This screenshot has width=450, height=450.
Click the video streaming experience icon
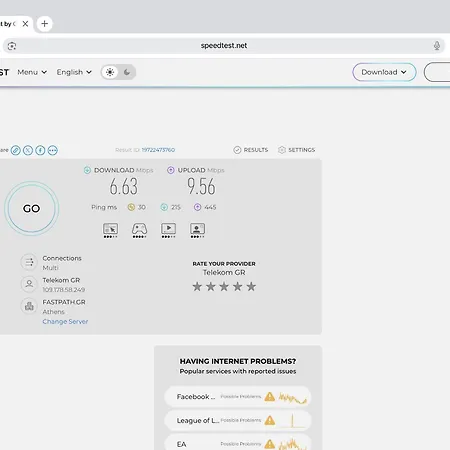click(x=168, y=230)
